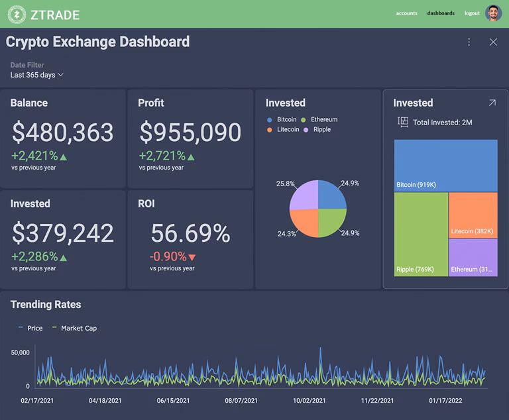This screenshot has width=509, height=420.
Task: Click the ZTRADE logo icon
Action: pyautogui.click(x=17, y=14)
